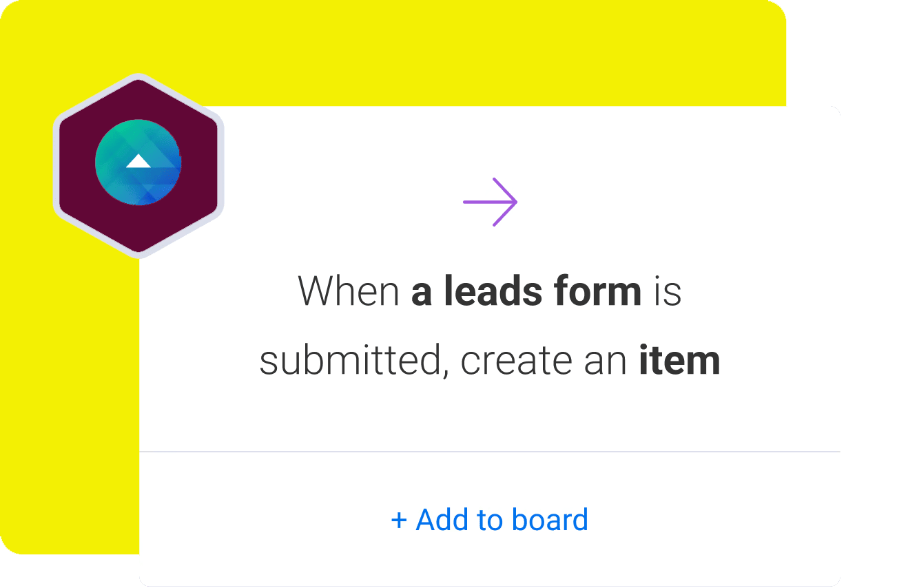
Task: Click the plus sign before Add to board
Action: (x=399, y=521)
